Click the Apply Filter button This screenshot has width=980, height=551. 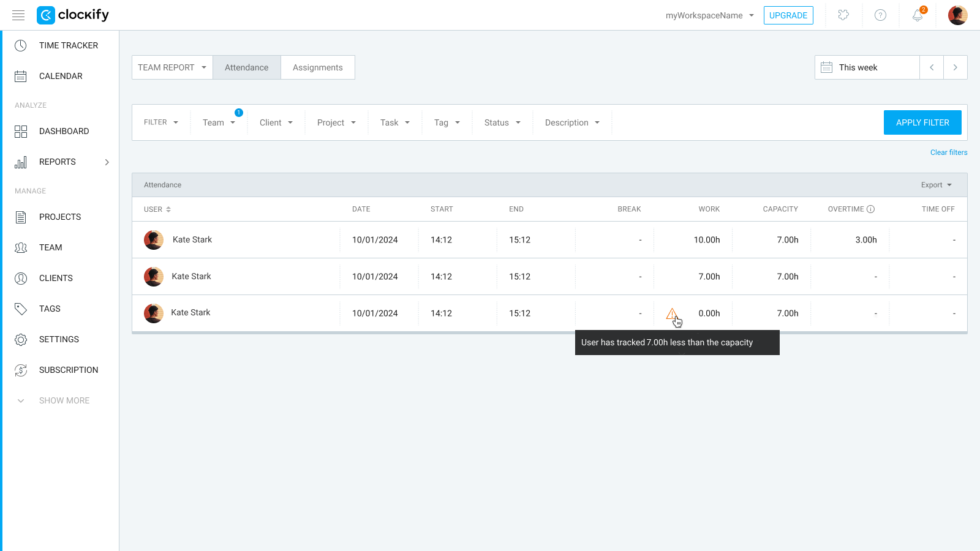922,122
